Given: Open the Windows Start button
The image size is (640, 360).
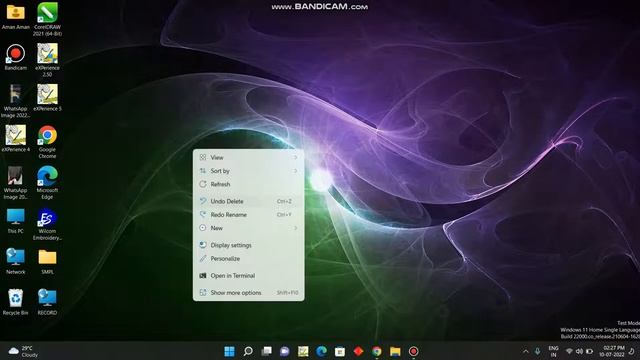Looking at the screenshot, I should (x=229, y=351).
